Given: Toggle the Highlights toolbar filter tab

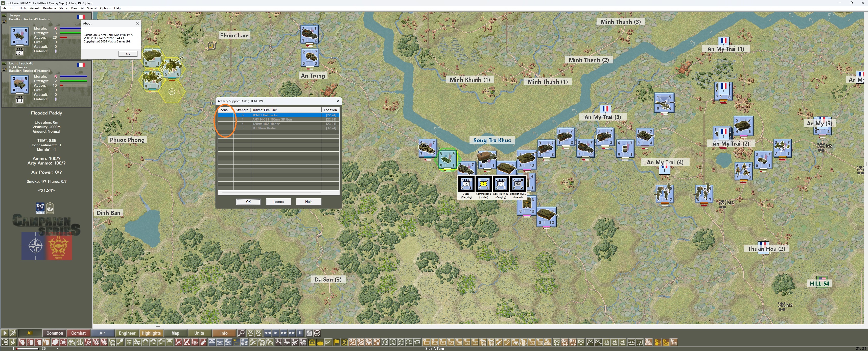Looking at the screenshot, I should (151, 333).
